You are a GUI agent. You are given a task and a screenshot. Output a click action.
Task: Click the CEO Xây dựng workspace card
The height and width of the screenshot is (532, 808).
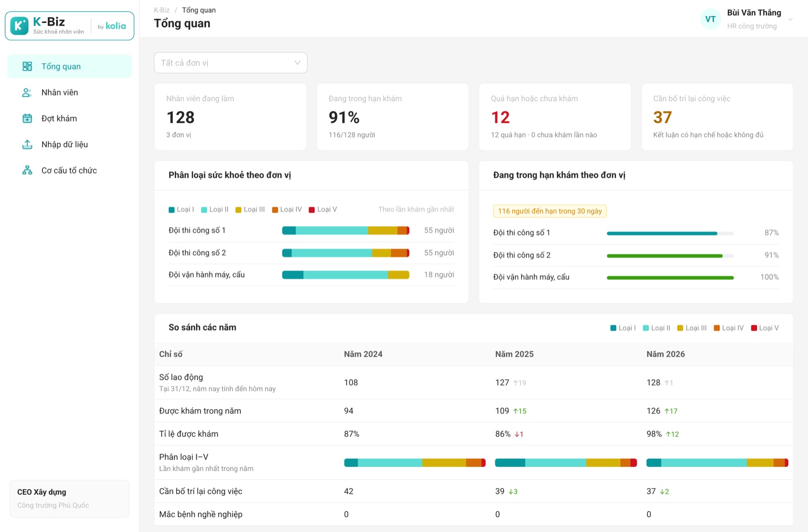click(x=70, y=499)
